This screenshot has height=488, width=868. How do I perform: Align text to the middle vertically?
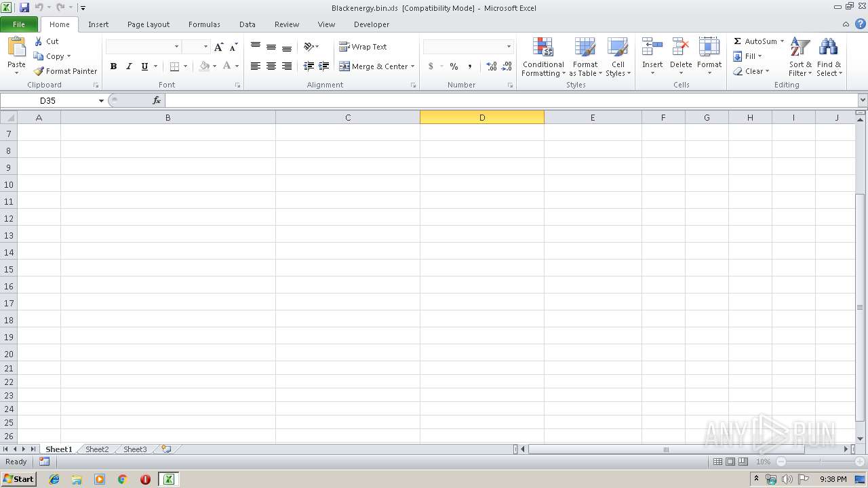271,47
